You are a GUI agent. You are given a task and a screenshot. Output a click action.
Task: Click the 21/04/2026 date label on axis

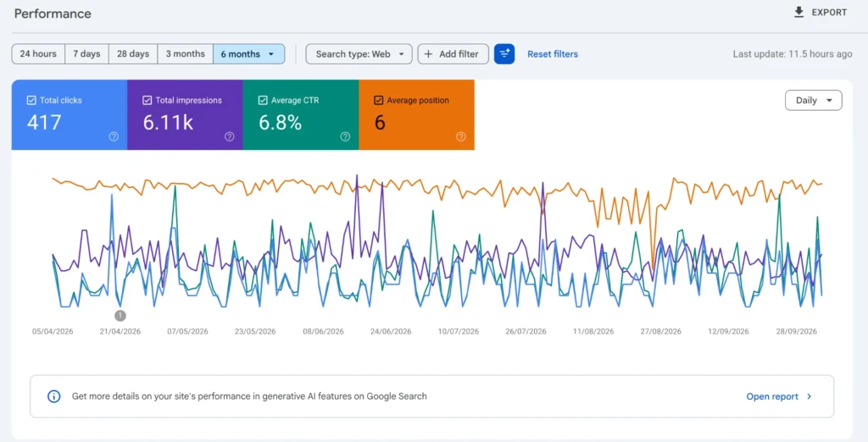coord(120,331)
